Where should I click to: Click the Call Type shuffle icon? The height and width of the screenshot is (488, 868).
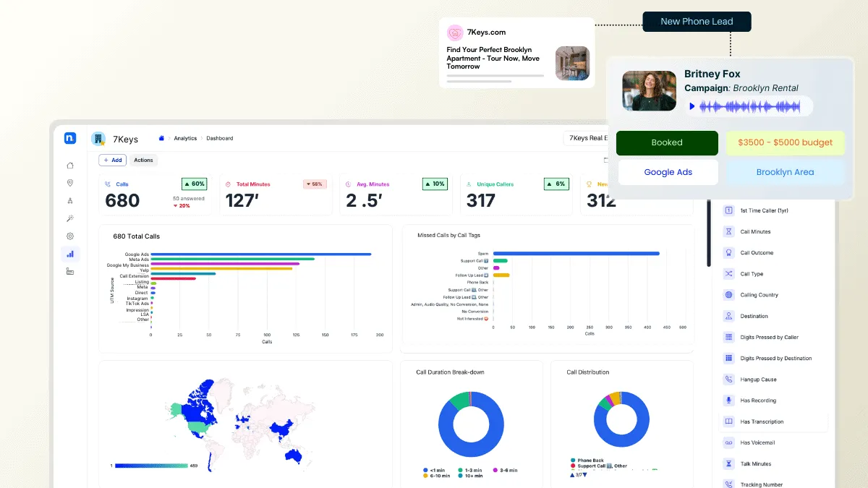click(x=728, y=274)
